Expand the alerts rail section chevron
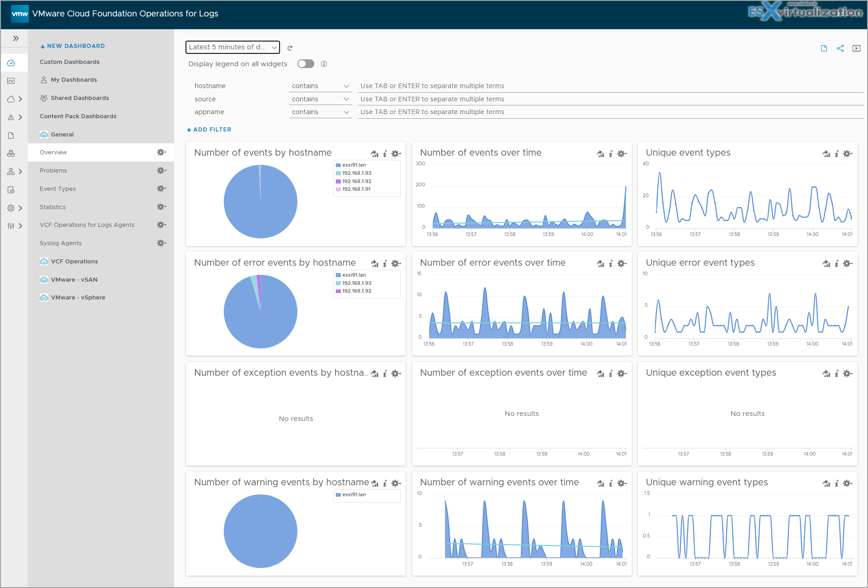 (21, 117)
